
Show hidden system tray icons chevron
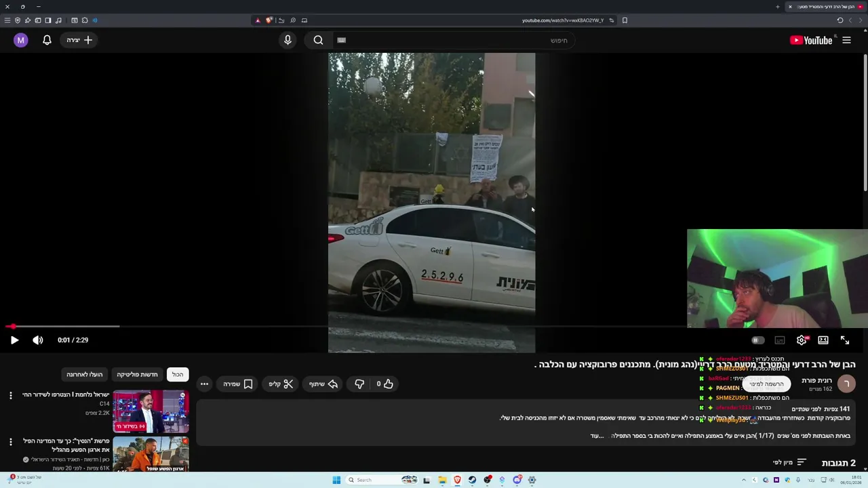pos(743,480)
